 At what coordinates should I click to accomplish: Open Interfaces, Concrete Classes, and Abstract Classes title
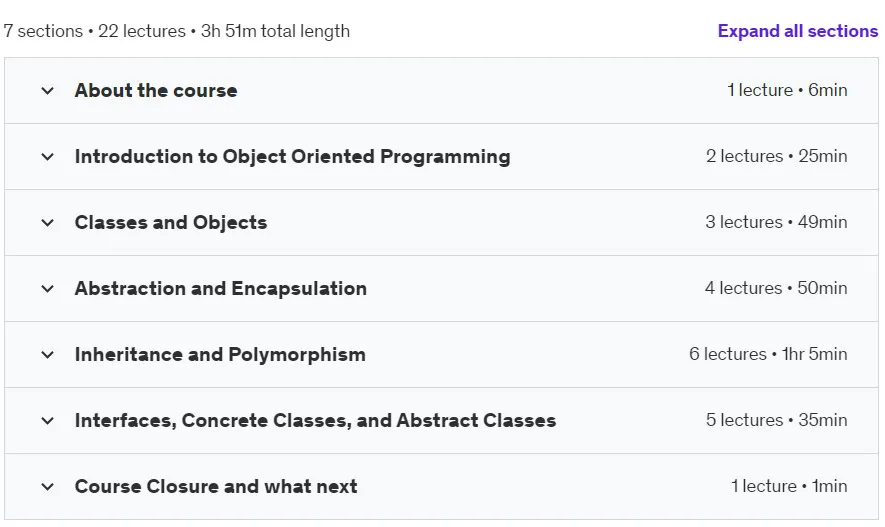(315, 420)
